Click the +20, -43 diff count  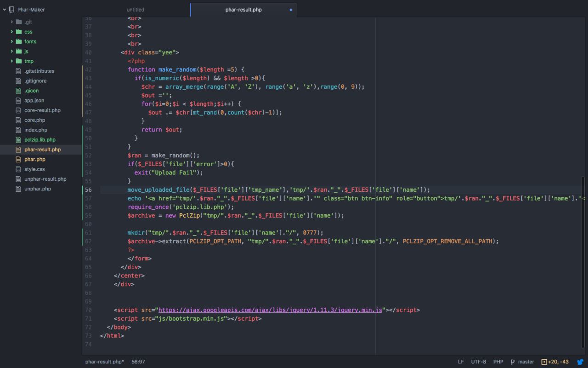(559, 362)
